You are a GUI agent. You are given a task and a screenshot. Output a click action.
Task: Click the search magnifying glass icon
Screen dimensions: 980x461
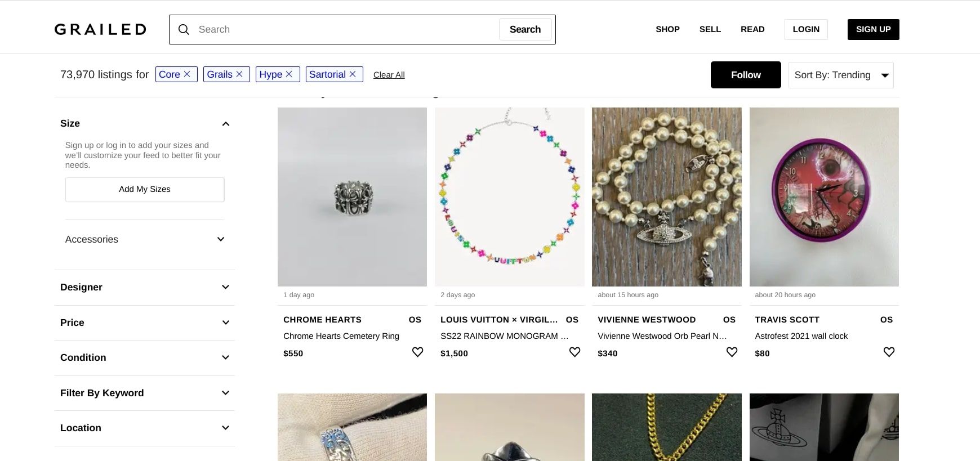[x=184, y=29]
